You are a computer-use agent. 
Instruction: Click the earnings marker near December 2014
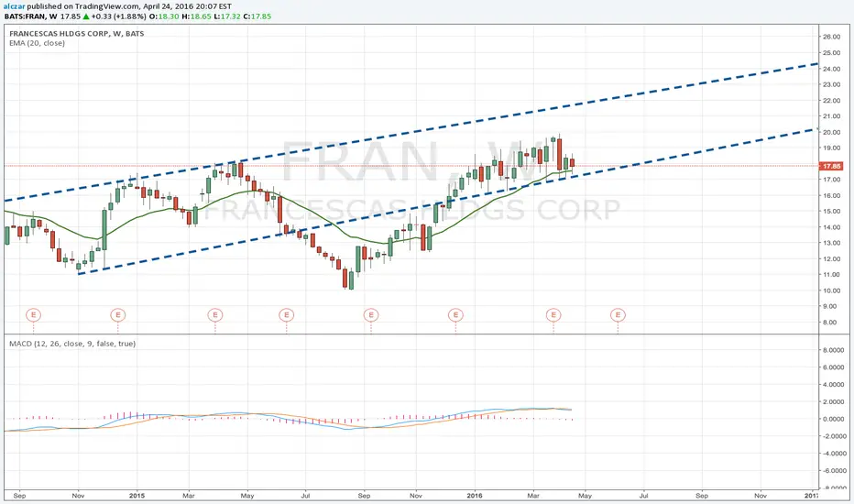pyautogui.click(x=117, y=315)
